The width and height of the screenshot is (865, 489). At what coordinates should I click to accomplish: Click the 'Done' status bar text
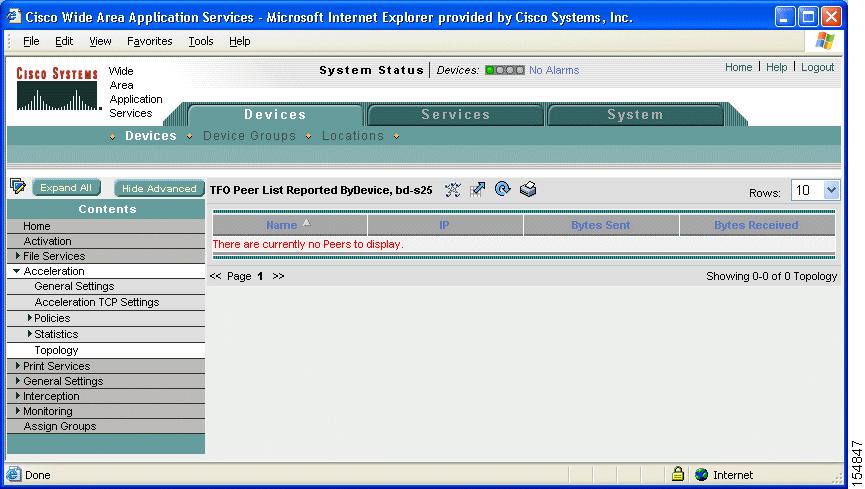click(38, 475)
